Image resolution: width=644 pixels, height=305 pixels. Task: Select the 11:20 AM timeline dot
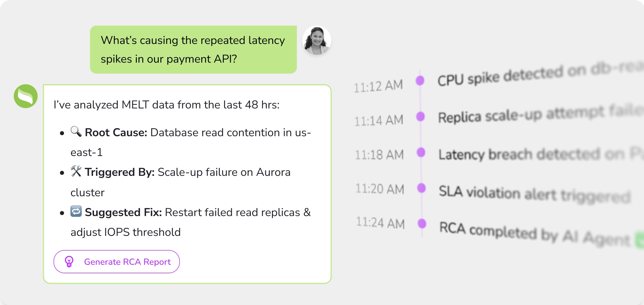pyautogui.click(x=422, y=188)
